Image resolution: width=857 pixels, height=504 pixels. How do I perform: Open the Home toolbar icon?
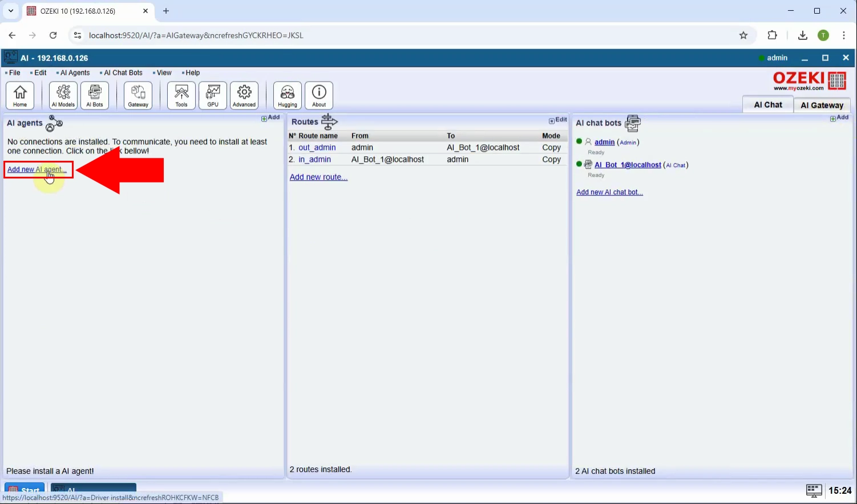coord(20,95)
